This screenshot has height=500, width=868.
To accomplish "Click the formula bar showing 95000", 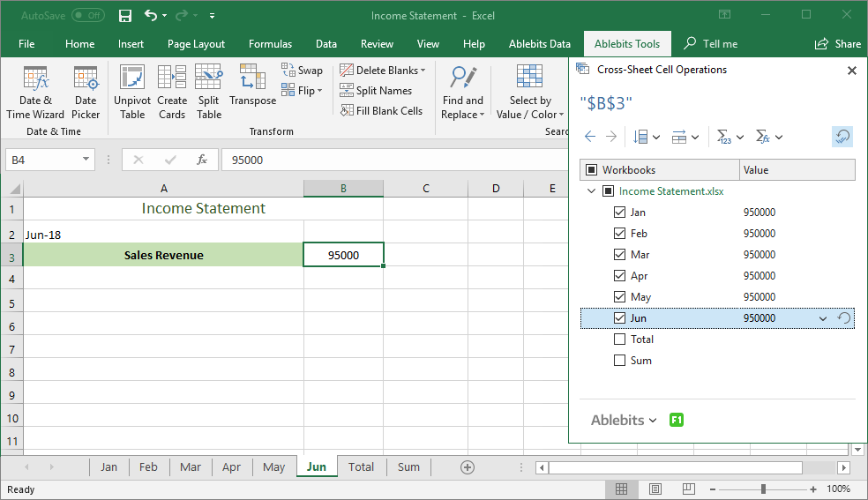I will click(x=394, y=160).
